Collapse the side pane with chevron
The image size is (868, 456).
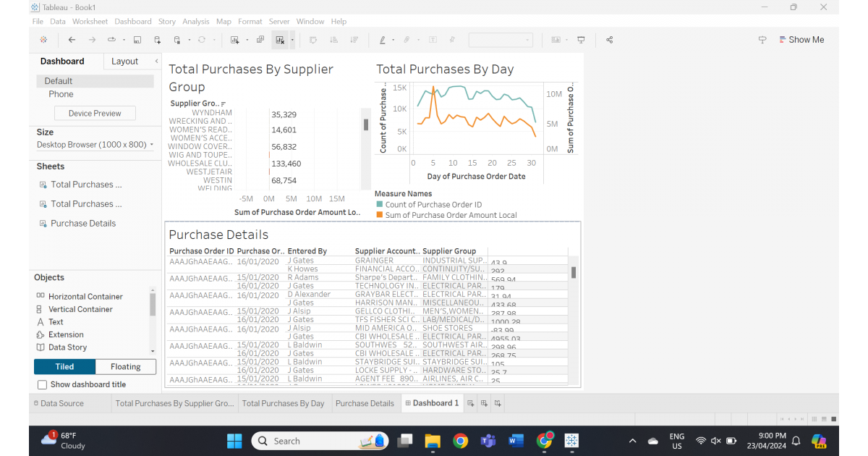[156, 62]
